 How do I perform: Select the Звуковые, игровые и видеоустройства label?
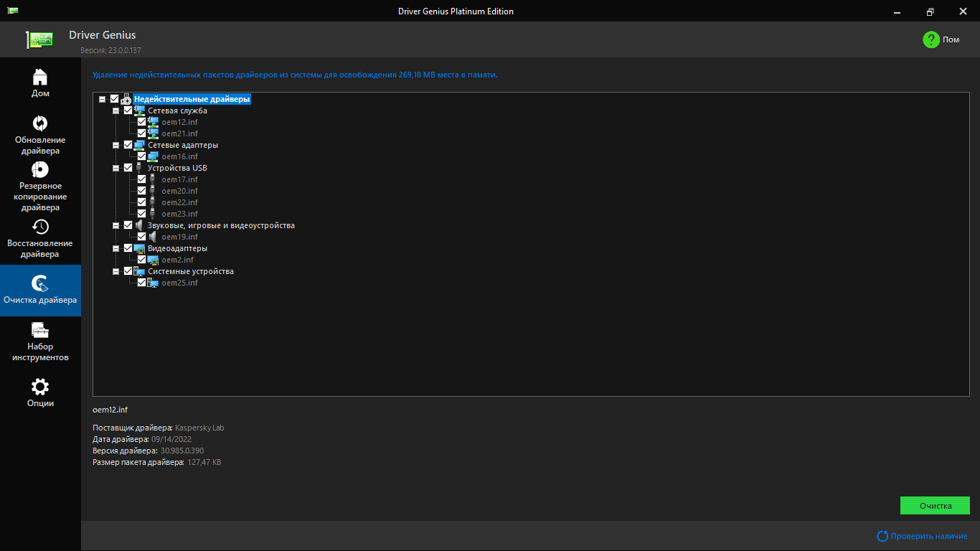(221, 225)
